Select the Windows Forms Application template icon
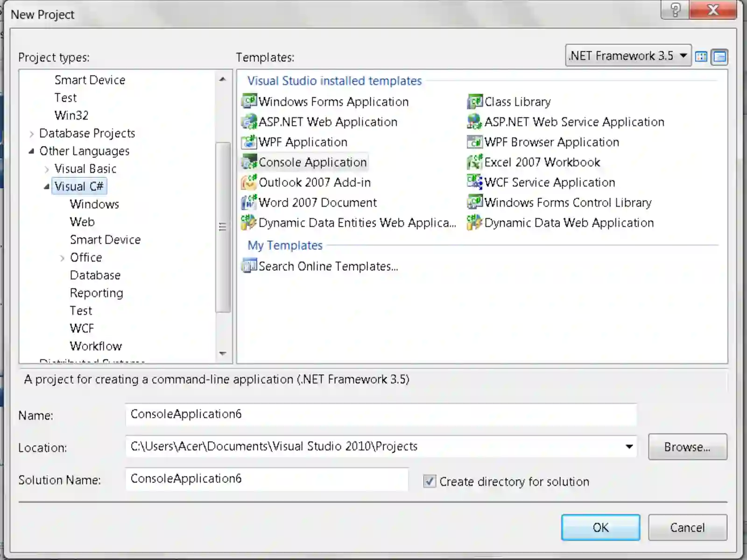Image resolution: width=747 pixels, height=560 pixels. pos(249,101)
